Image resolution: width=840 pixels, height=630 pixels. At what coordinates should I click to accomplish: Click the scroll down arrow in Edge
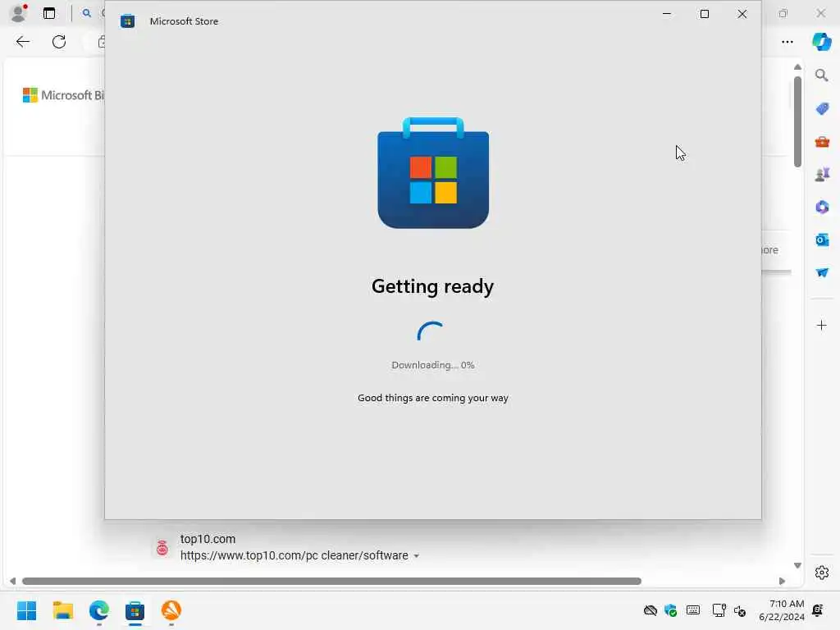(x=797, y=566)
